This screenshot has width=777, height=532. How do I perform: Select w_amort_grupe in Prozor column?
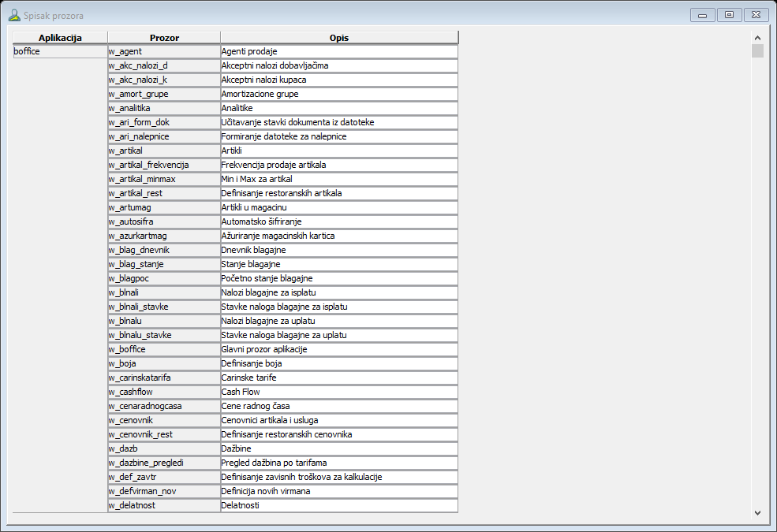pos(164,94)
